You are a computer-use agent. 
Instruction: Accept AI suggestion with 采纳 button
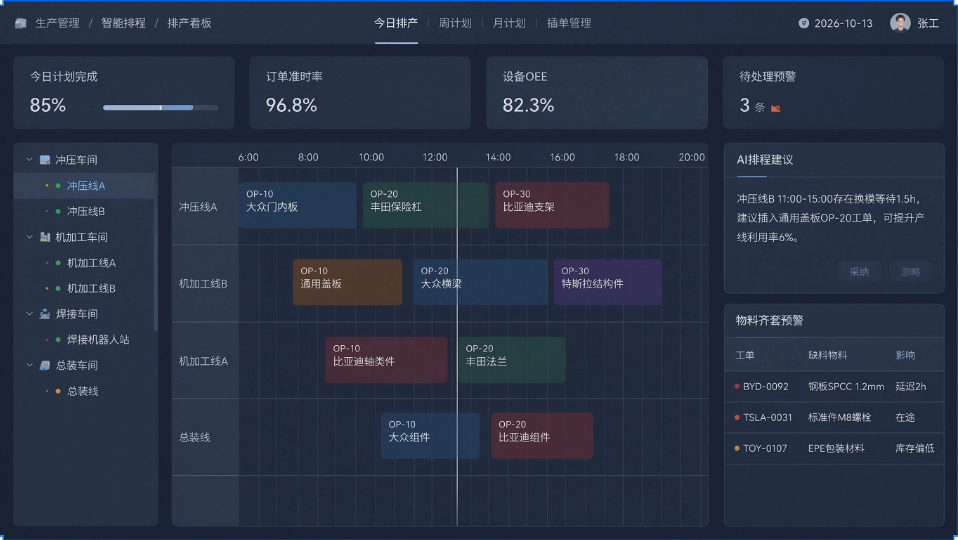859,272
